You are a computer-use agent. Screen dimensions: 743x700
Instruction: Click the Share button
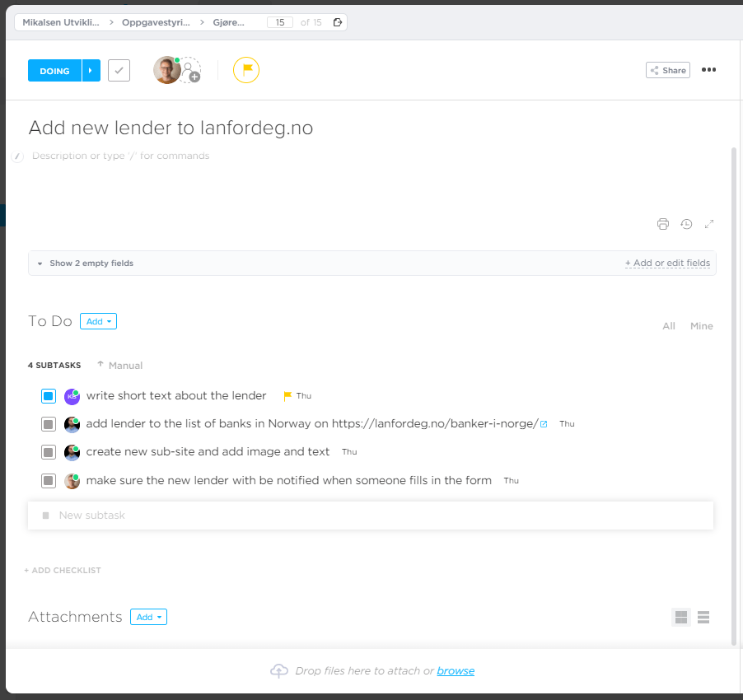click(667, 71)
